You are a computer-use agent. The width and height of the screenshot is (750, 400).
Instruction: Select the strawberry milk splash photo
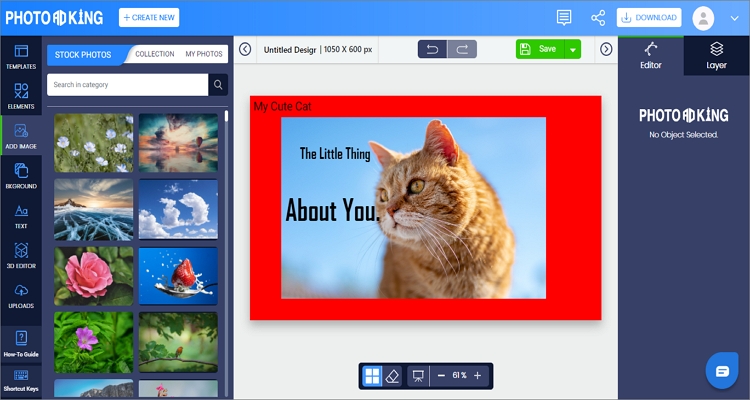[x=178, y=276]
